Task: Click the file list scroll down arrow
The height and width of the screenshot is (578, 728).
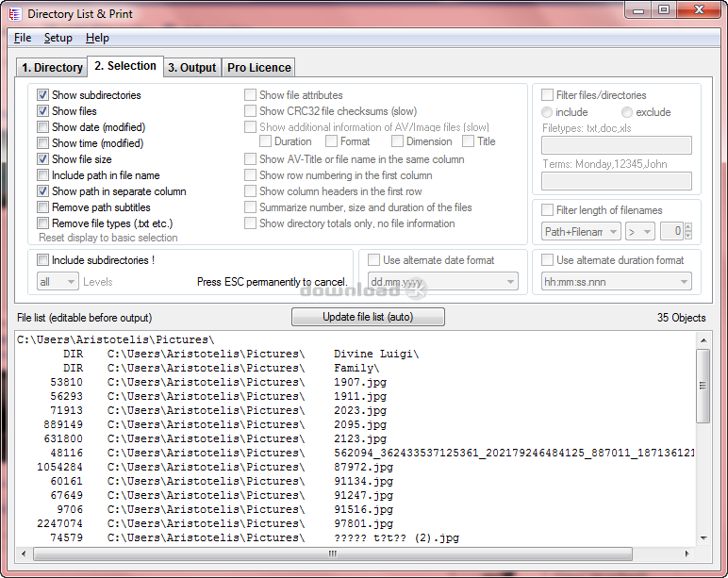Action: point(703,538)
